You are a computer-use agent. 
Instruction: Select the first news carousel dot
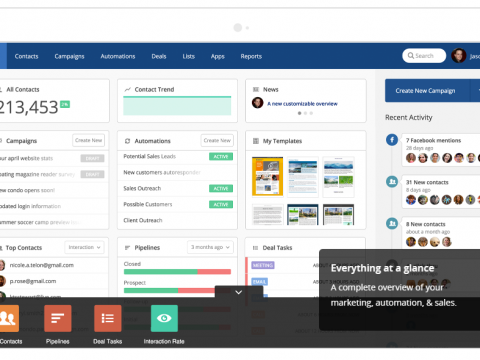point(299,113)
